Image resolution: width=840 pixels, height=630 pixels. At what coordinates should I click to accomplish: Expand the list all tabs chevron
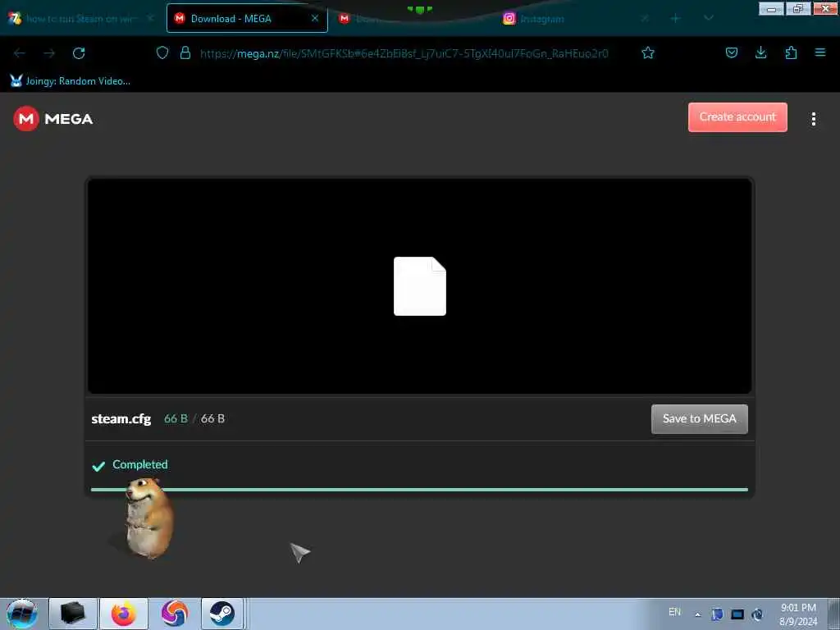(708, 18)
